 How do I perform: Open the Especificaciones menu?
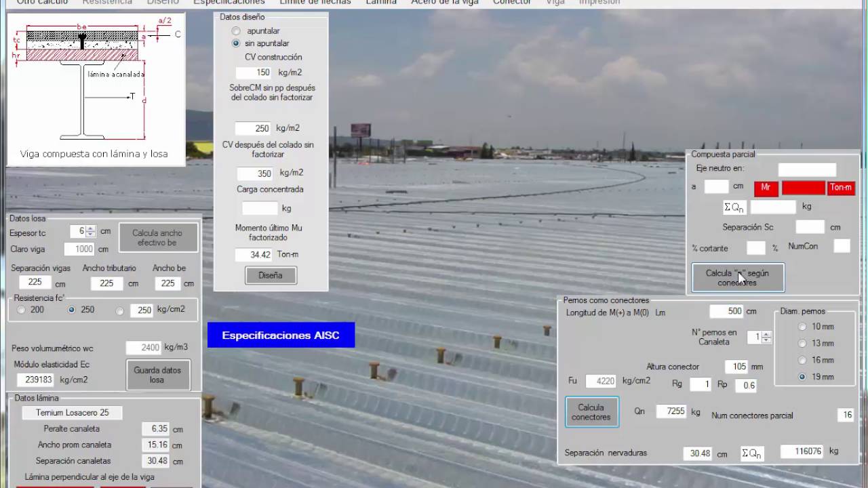coord(229,3)
